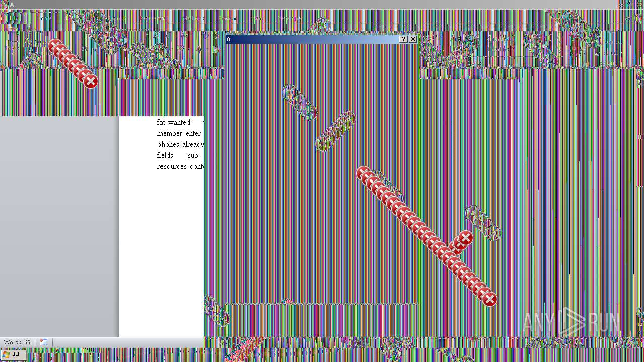
Task: Click the word 'phones' in the document
Action: 168,144
